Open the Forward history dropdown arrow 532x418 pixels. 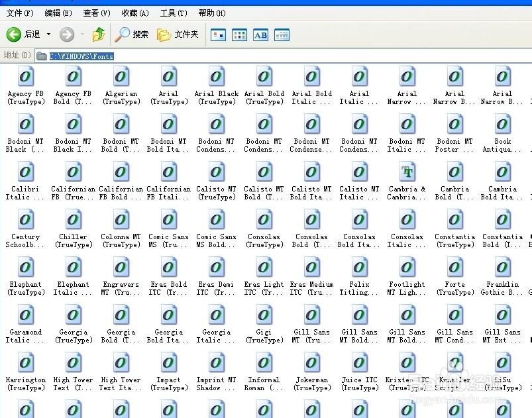(x=82, y=34)
